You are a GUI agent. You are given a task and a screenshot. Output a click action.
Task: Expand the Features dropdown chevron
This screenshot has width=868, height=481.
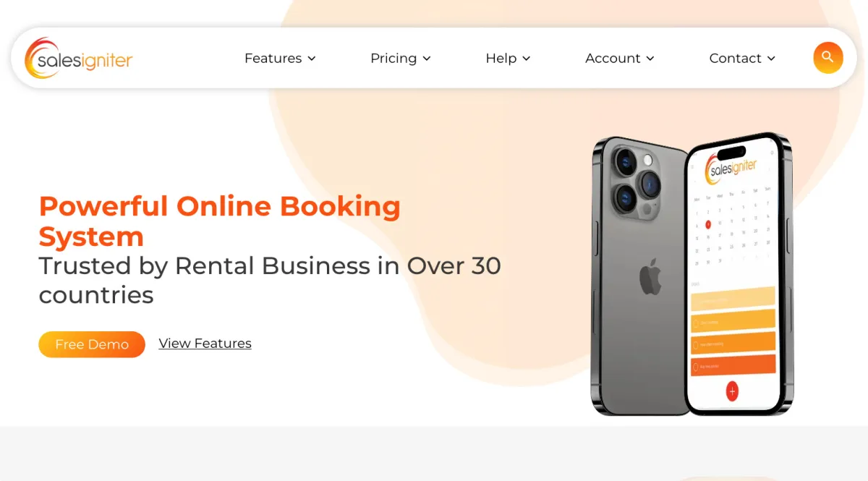pos(312,59)
